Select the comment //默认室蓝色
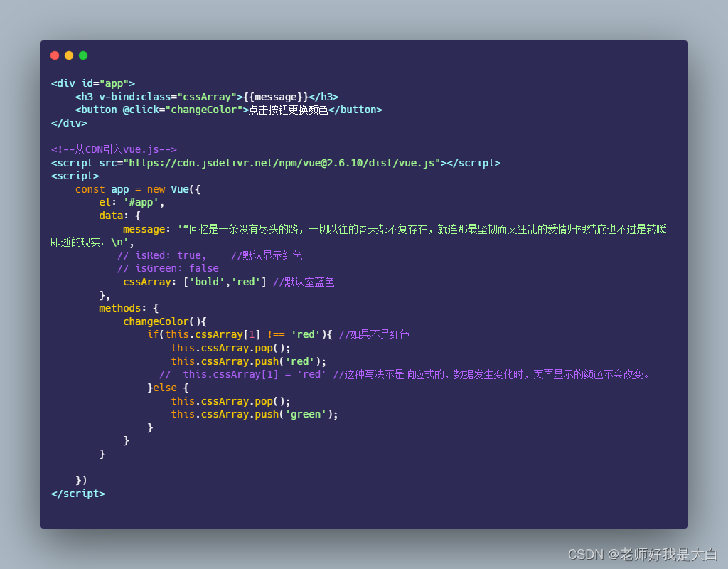728x569 pixels. point(304,282)
